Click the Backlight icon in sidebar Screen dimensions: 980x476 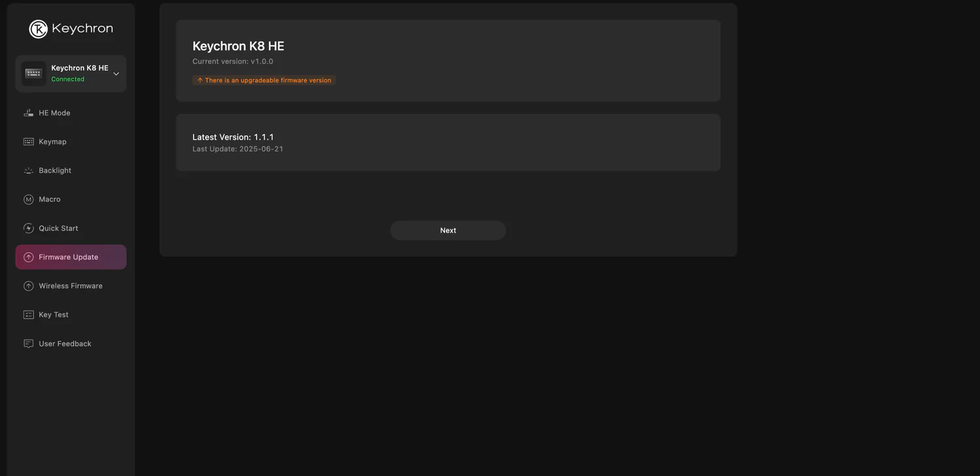(x=29, y=170)
